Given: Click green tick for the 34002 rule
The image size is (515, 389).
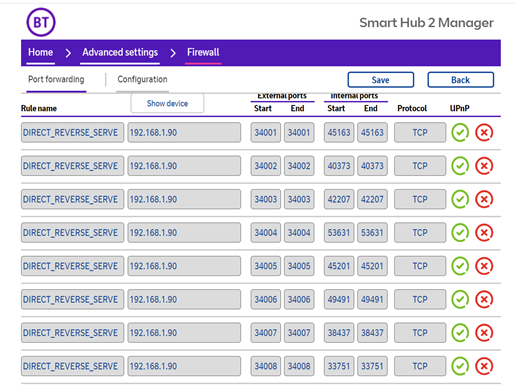Looking at the screenshot, I should click(460, 166).
